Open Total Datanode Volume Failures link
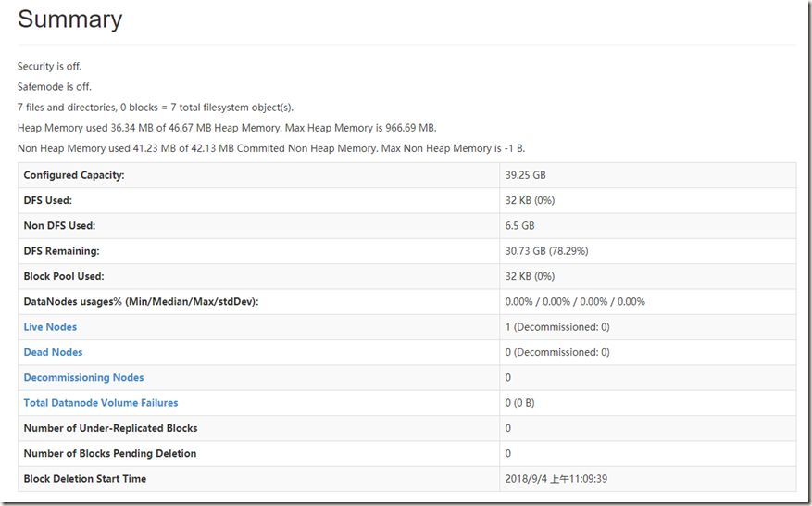Screen dimensions: 812x506 pyautogui.click(x=101, y=403)
